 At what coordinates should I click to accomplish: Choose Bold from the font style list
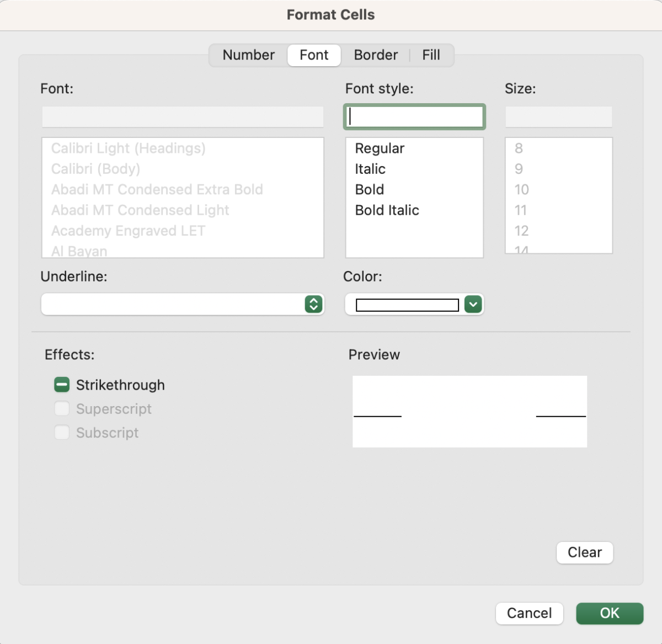[369, 189]
